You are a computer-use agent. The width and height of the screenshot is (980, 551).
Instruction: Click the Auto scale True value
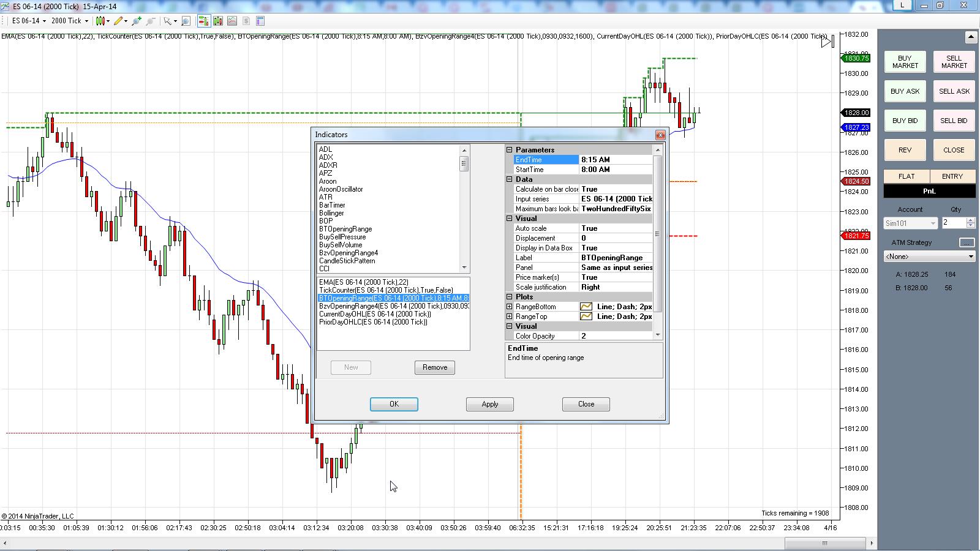click(x=616, y=228)
